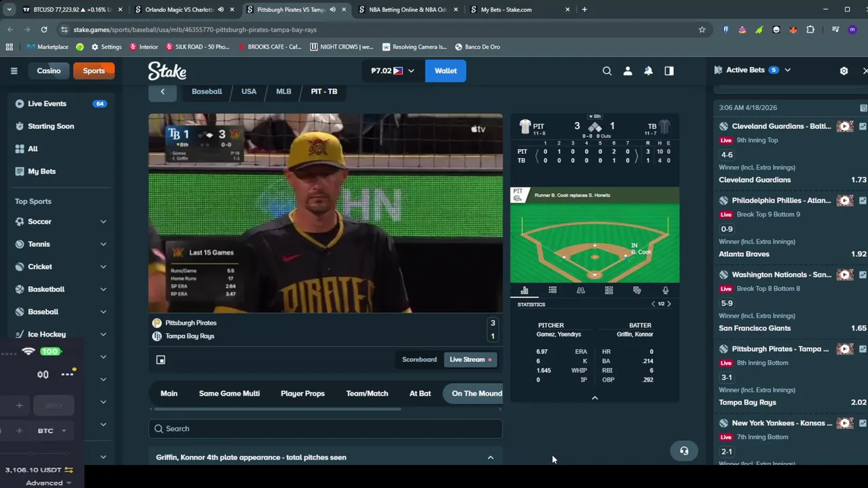Collapse the Griffin plate appearance market
Screen dimensions: 868x488
490,457
